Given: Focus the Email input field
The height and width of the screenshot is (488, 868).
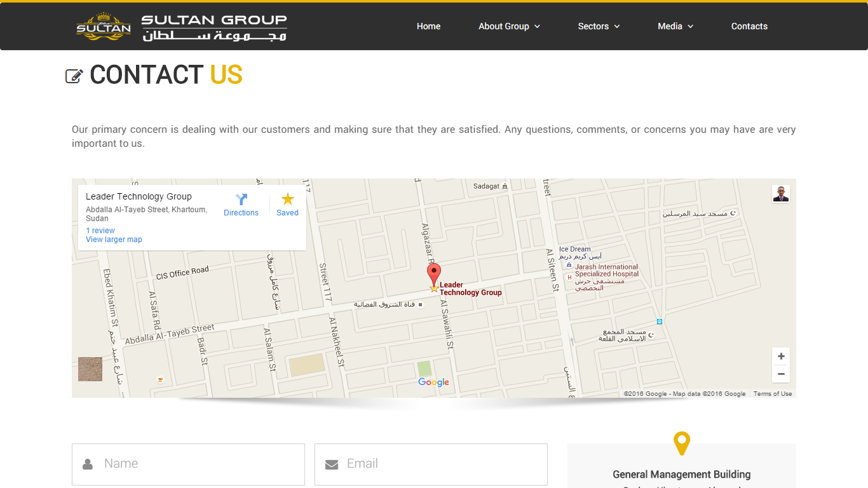Looking at the screenshot, I should (x=438, y=464).
